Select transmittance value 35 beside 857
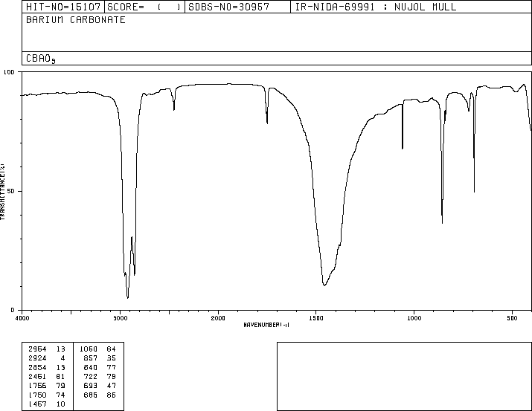Screen dimensions: 532x411 [112, 358]
